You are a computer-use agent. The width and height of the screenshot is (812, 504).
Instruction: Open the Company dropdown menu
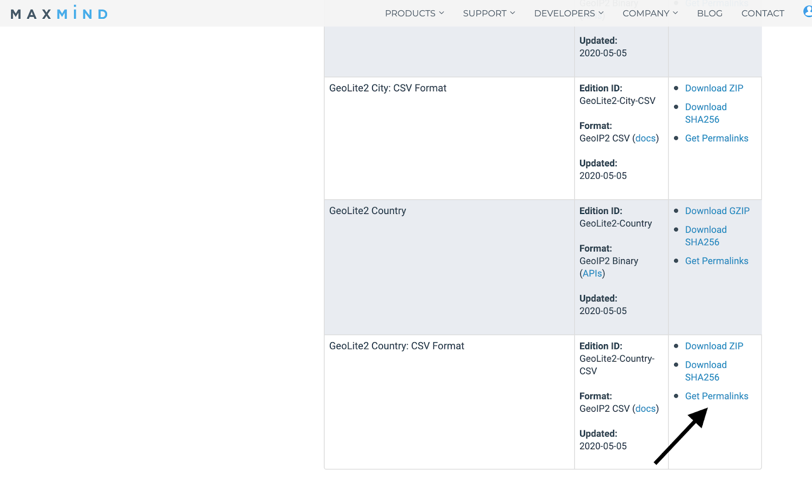point(650,13)
